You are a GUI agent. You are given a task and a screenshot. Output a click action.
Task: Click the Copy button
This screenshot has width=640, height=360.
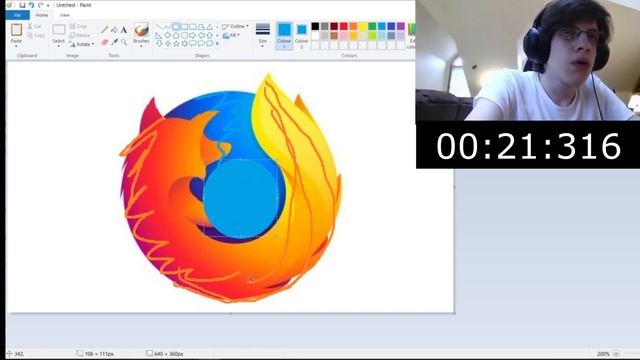(36, 36)
